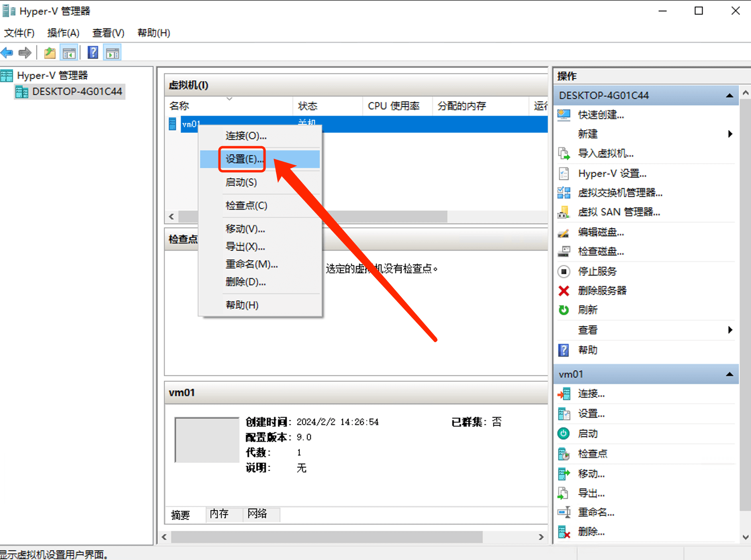Choose 设置(E)... in context menu
The image size is (751, 560).
(260, 159)
